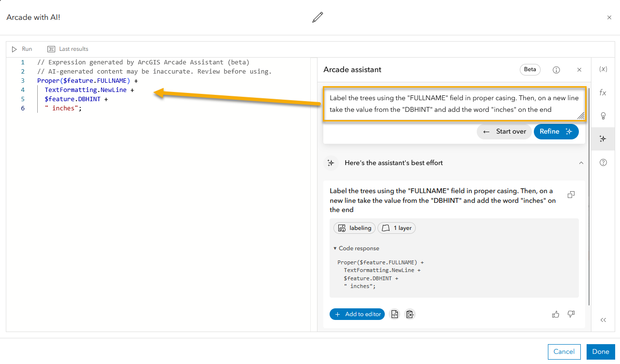Click Add to editor button
The height and width of the screenshot is (364, 620).
coord(357,314)
